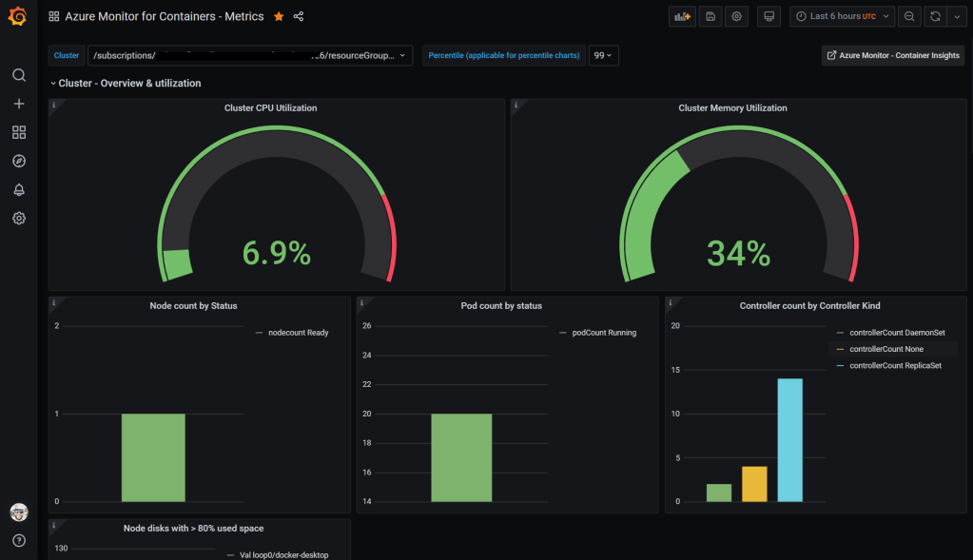The width and height of the screenshot is (973, 560).
Task: Click the Save dashboard icon
Action: pyautogui.click(x=710, y=16)
